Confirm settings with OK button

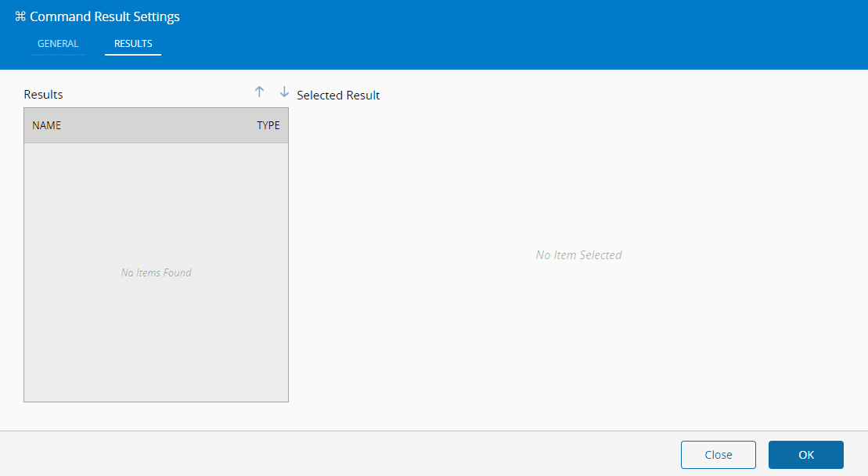tap(806, 455)
